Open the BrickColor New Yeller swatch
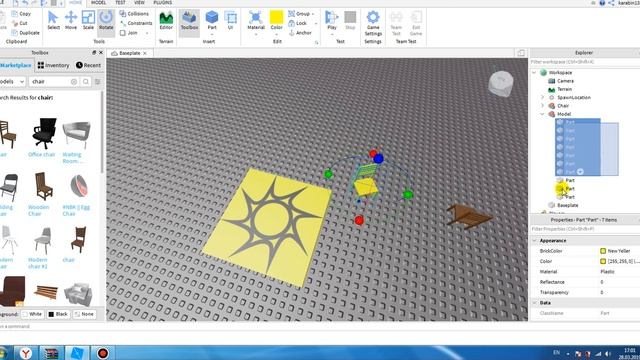 pyautogui.click(x=603, y=251)
